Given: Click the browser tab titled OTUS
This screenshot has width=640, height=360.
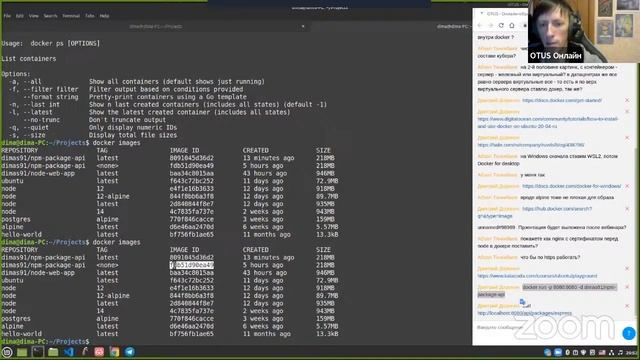Looking at the screenshot, I should pos(503,14).
